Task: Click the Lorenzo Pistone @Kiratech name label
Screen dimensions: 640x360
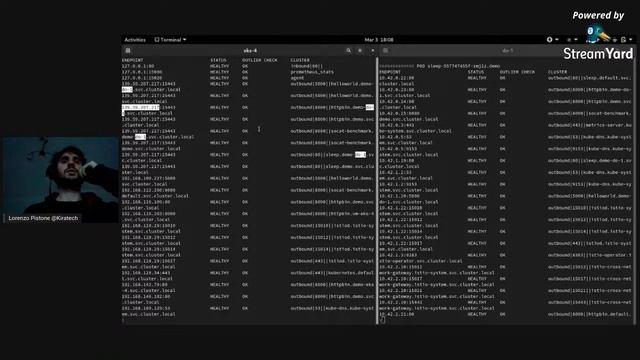Action: click(x=43, y=218)
